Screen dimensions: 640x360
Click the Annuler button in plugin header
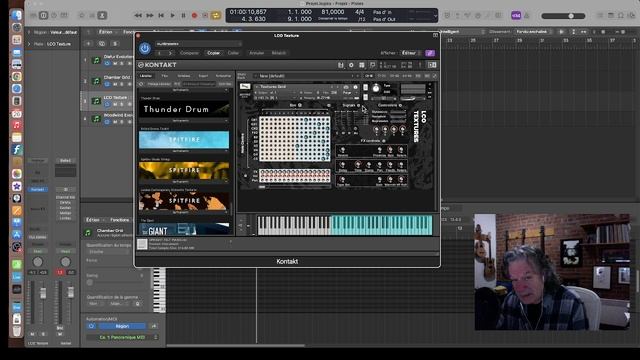256,53
